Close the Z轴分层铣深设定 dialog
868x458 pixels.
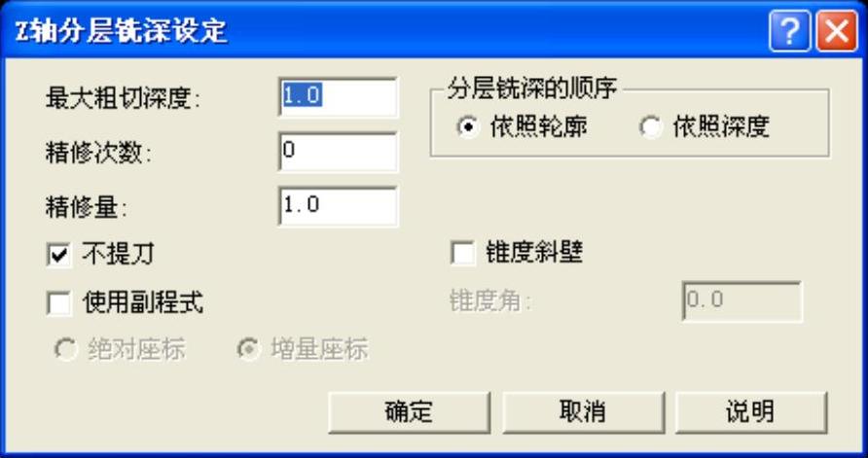point(837,33)
